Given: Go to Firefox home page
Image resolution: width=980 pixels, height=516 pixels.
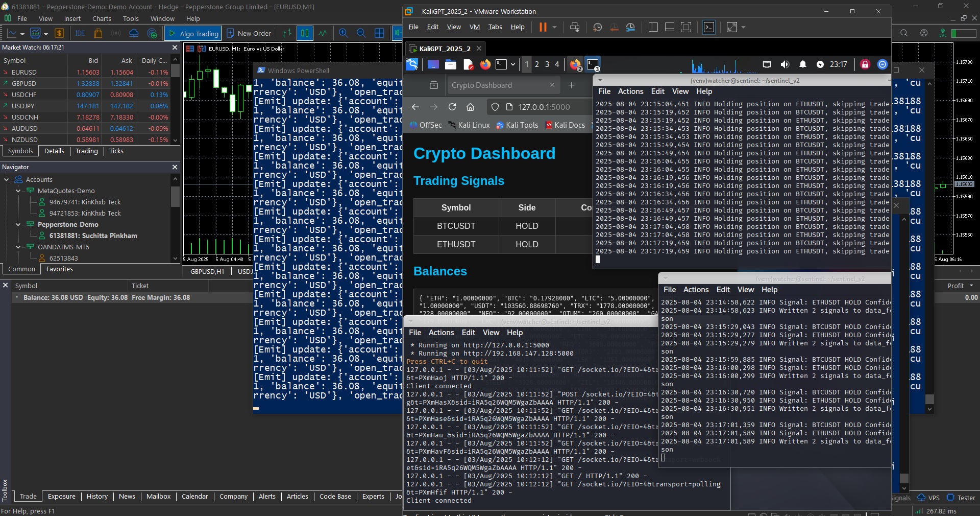Looking at the screenshot, I should (470, 107).
